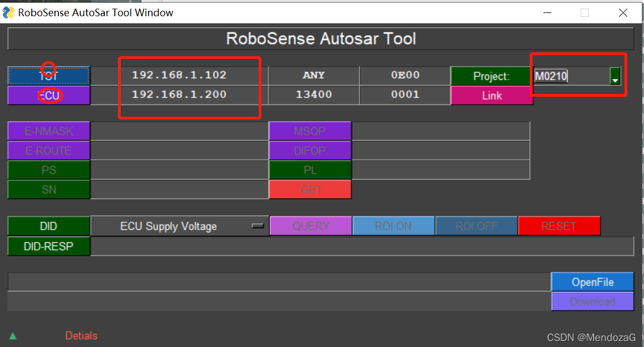Select the 192.168.1.200 address field
644x347 pixels.
pos(179,95)
